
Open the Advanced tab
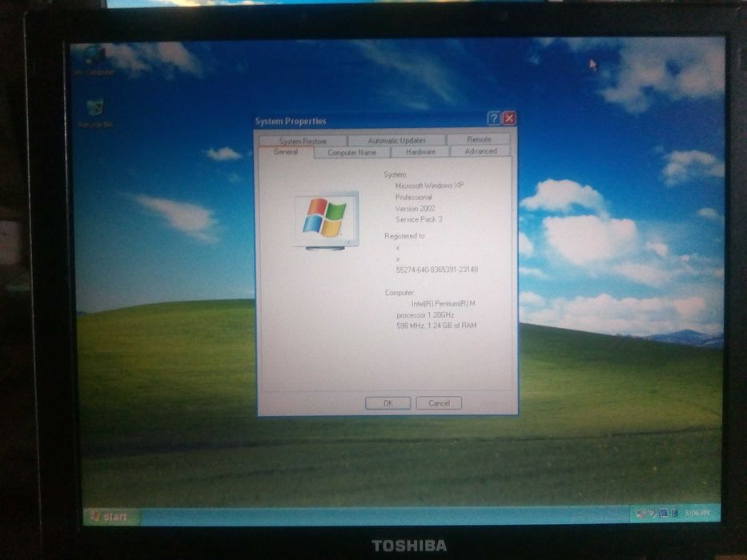(x=480, y=151)
